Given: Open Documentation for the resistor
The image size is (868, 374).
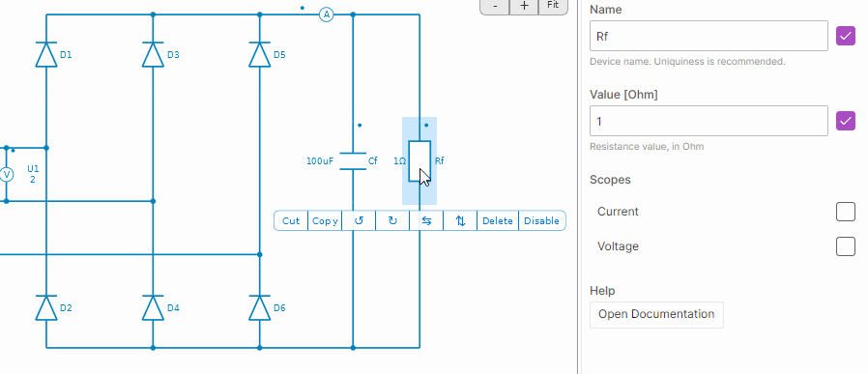Looking at the screenshot, I should tap(656, 314).
